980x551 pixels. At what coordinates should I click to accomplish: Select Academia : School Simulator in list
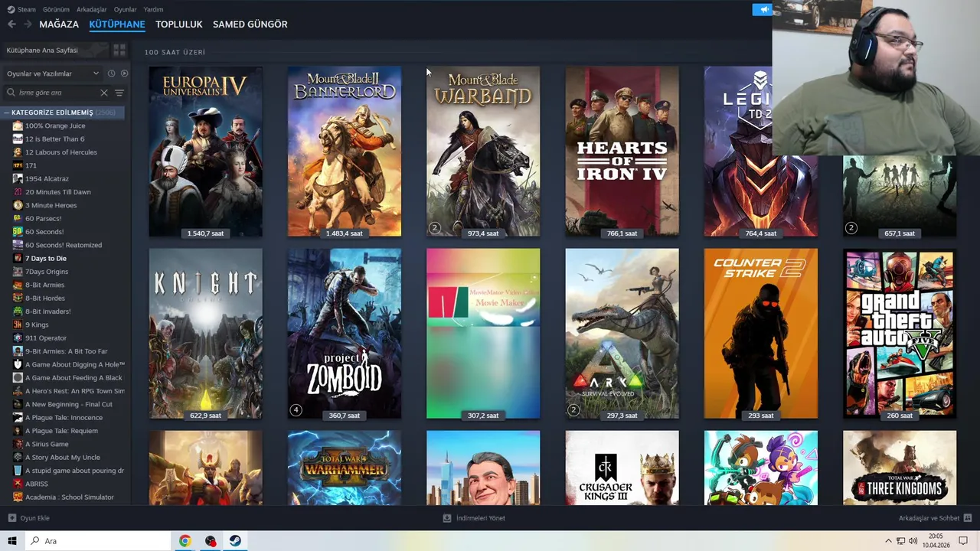tap(70, 497)
